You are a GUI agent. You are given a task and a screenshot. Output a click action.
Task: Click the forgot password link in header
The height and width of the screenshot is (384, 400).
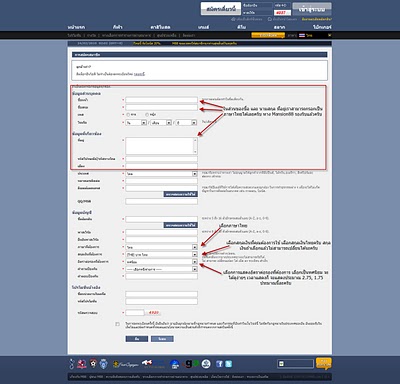[316, 19]
